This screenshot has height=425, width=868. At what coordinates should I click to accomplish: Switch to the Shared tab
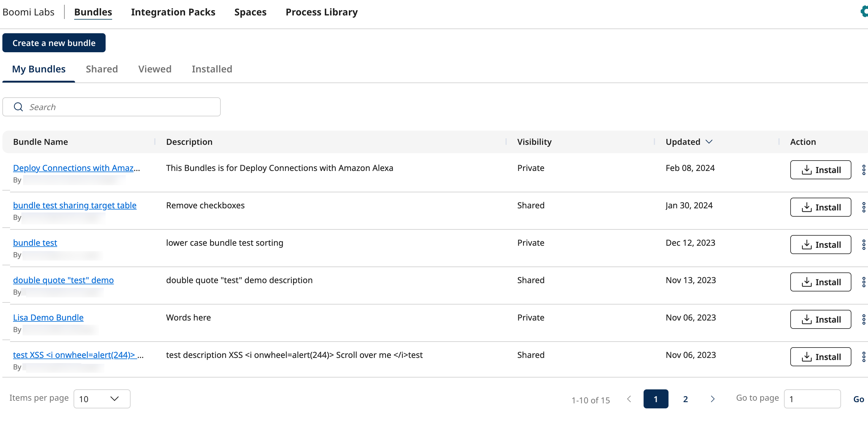102,69
